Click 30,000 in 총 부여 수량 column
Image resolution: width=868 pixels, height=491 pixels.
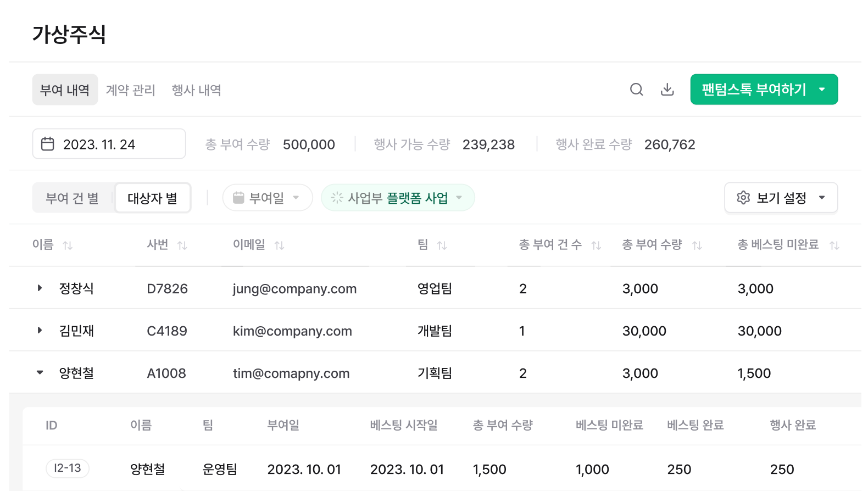click(644, 331)
